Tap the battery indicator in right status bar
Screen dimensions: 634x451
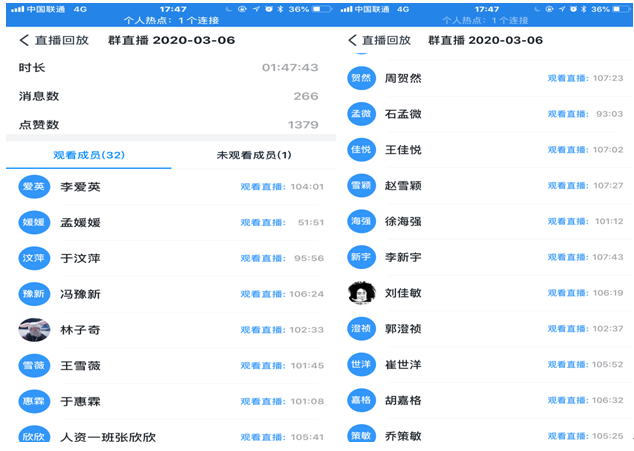click(621, 9)
